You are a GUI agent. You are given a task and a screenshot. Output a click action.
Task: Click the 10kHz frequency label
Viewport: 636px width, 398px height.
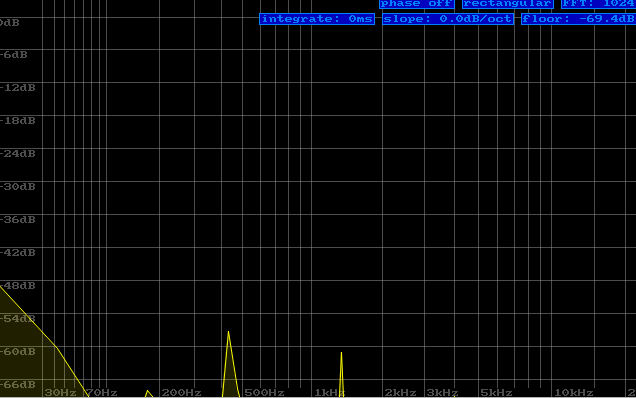[x=574, y=393]
